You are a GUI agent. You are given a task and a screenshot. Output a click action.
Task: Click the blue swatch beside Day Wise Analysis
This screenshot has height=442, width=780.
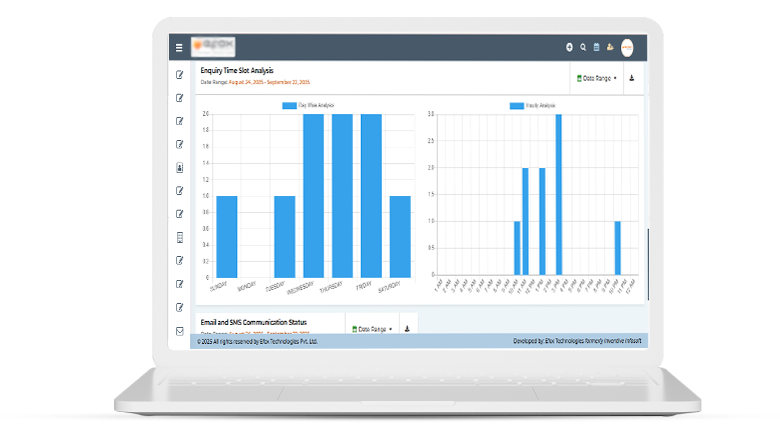click(x=289, y=105)
